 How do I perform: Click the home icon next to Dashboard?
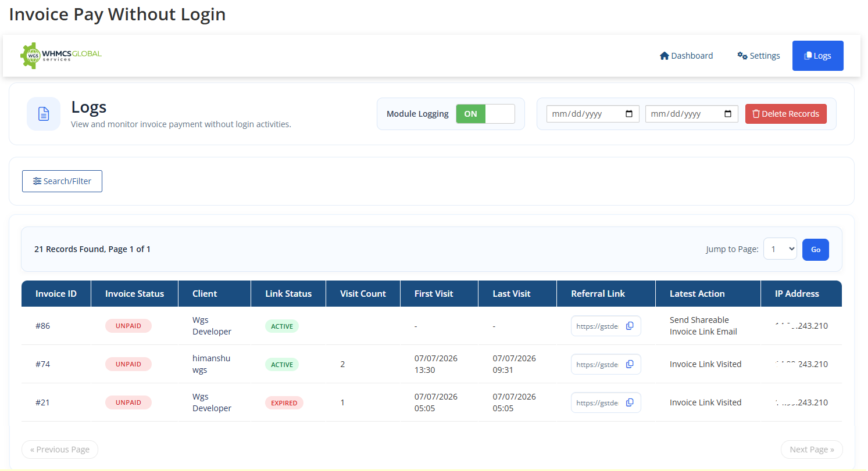(x=665, y=56)
